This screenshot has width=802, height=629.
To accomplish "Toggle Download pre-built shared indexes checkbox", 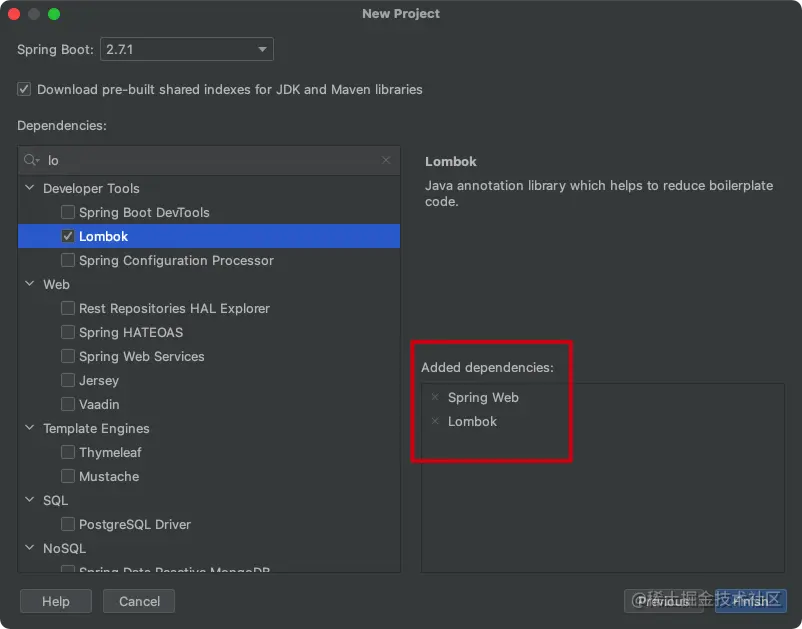I will (x=24, y=89).
